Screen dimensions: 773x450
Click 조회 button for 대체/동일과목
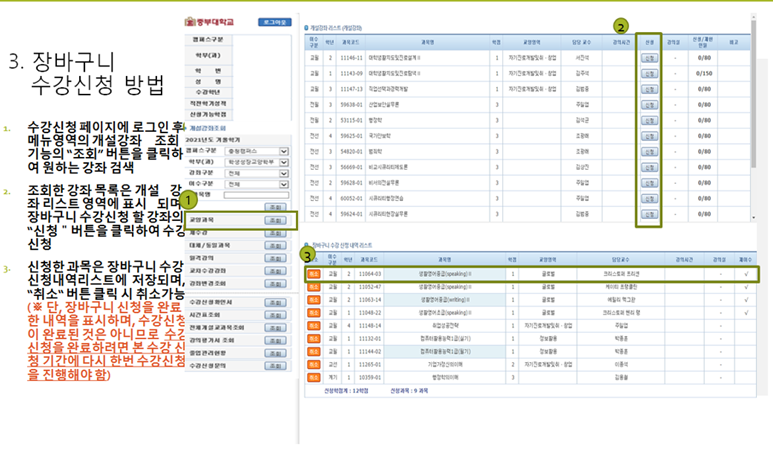click(276, 245)
